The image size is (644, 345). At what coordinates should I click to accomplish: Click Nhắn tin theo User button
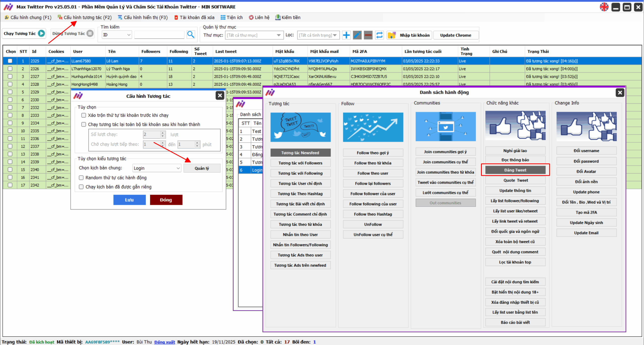[300, 234]
